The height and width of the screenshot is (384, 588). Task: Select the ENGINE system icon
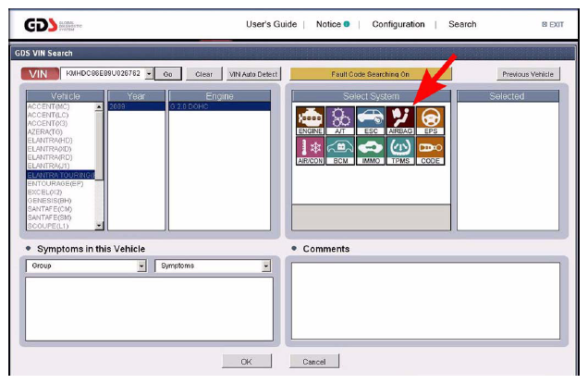310,120
